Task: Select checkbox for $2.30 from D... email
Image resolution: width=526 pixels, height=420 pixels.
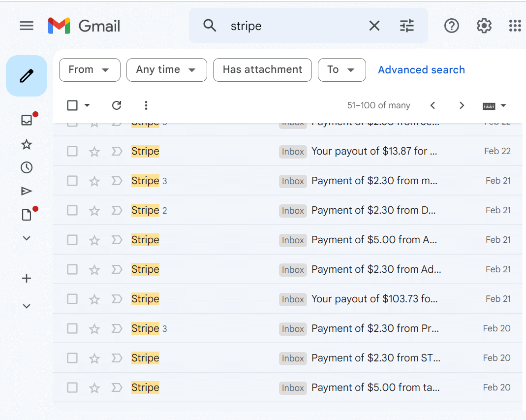Action: click(x=72, y=211)
